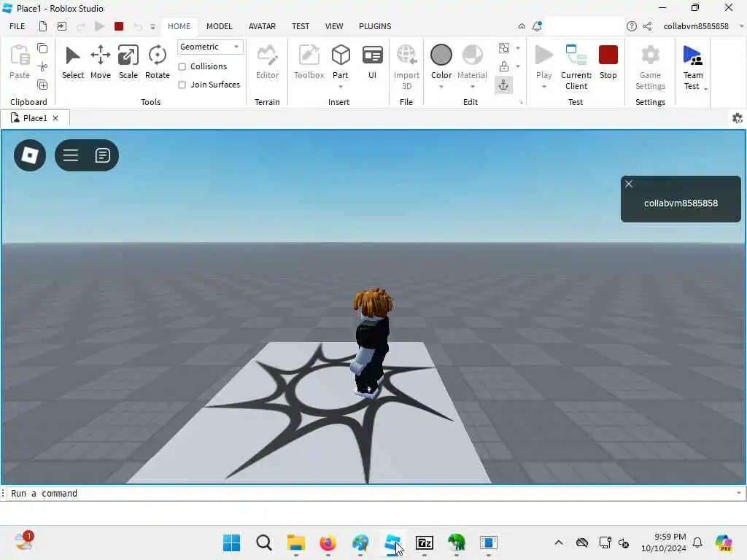Expand the Color dropdown arrow

tap(441, 87)
